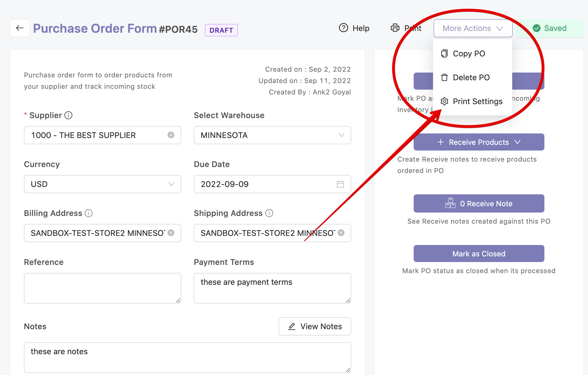
Task: Click the package icon on Receive Note button
Action: click(x=450, y=203)
